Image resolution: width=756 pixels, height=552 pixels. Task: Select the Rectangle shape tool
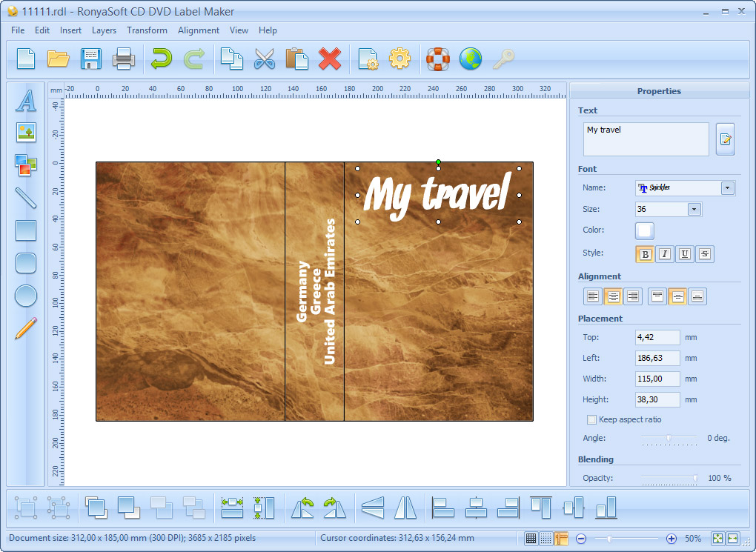pyautogui.click(x=26, y=230)
